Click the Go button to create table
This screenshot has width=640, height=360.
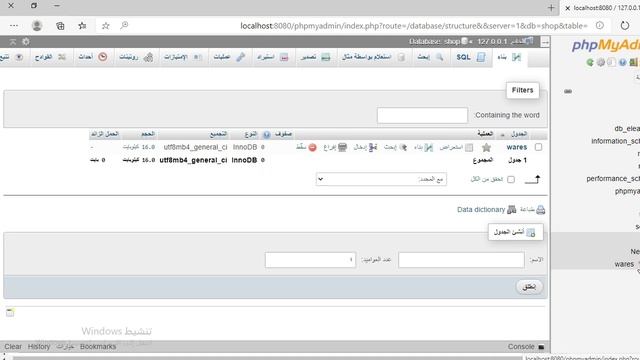pos(529,287)
